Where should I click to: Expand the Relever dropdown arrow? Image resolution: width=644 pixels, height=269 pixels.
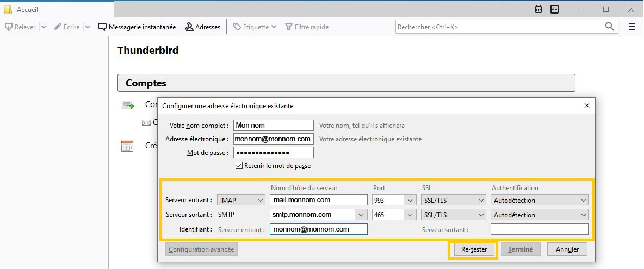[x=44, y=27]
